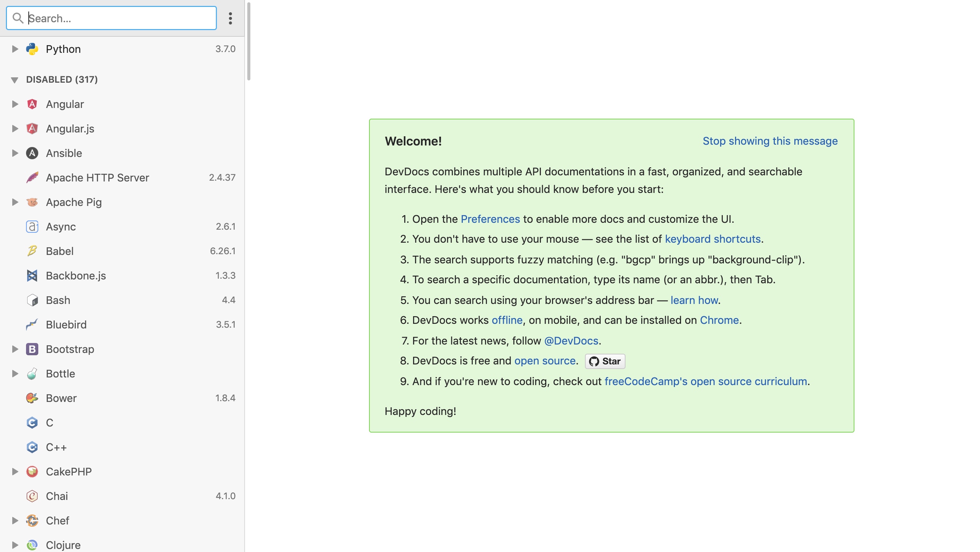Click the Ansible logo icon
The width and height of the screenshot is (980, 552).
coord(32,153)
